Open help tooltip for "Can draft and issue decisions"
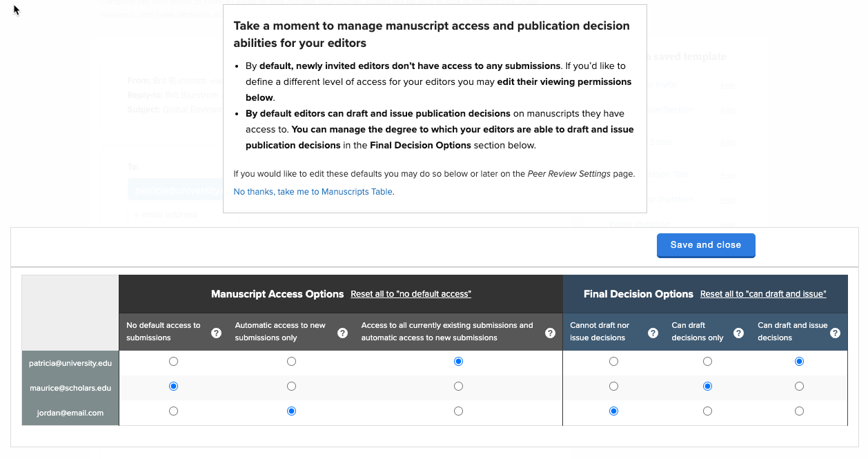 tap(835, 333)
